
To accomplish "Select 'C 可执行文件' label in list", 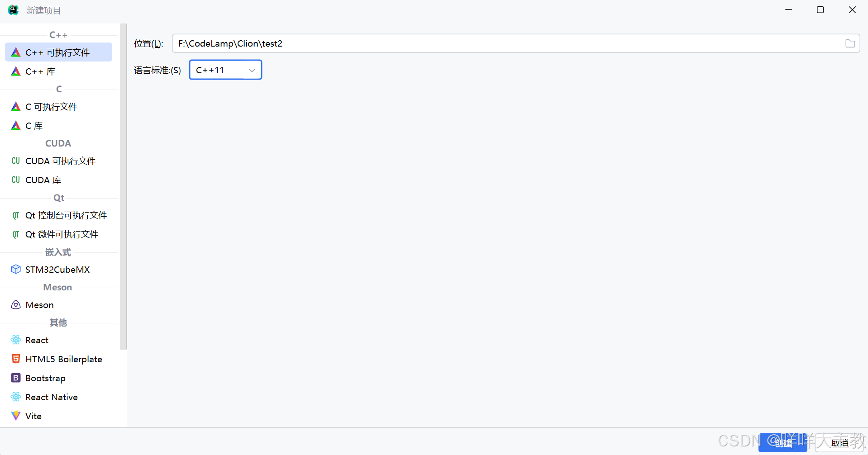I will point(51,107).
